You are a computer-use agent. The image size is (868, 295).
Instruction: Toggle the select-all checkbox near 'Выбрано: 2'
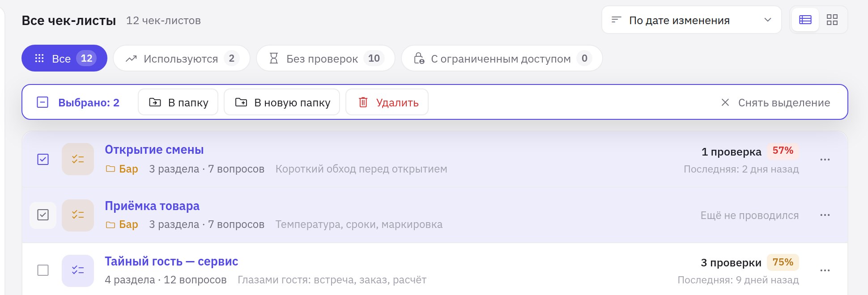(x=43, y=102)
